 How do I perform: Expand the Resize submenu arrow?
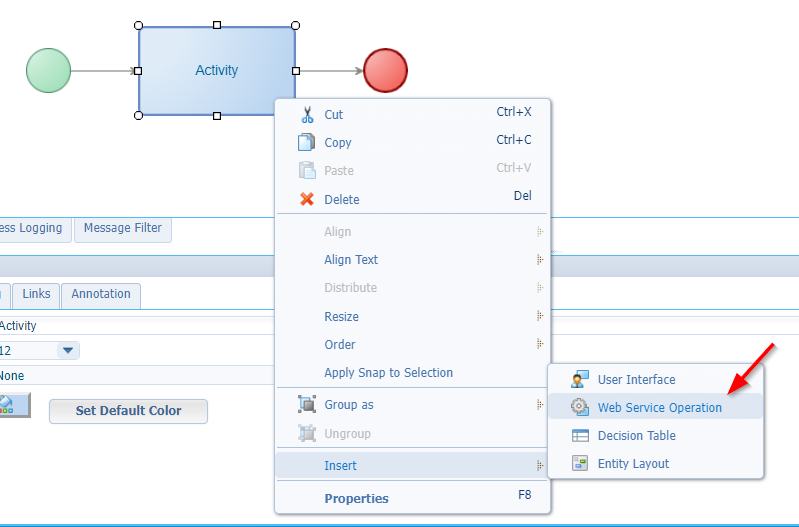pos(540,316)
